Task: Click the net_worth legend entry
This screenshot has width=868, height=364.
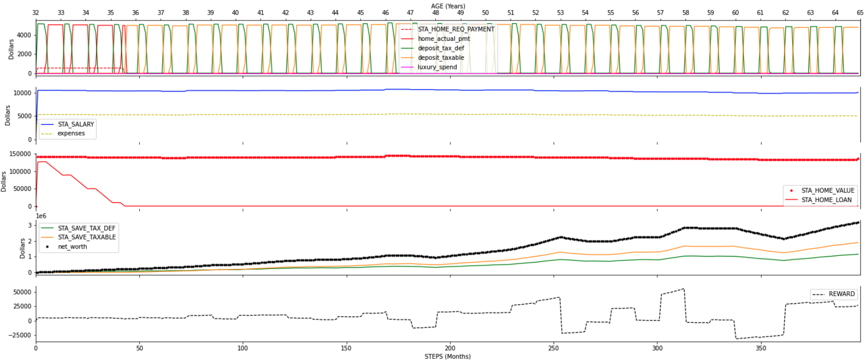Action: tap(72, 247)
